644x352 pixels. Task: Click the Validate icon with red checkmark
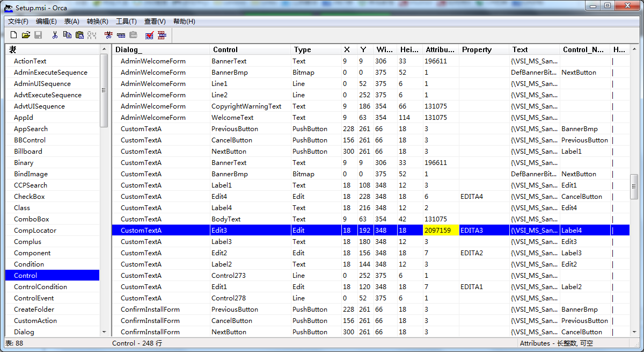point(150,35)
